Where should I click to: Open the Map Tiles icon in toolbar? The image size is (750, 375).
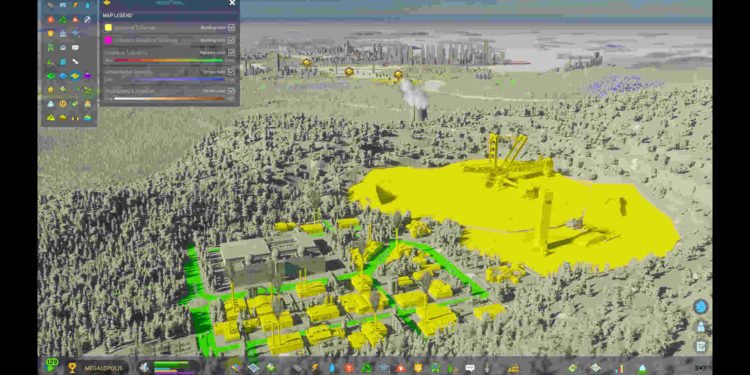595,367
